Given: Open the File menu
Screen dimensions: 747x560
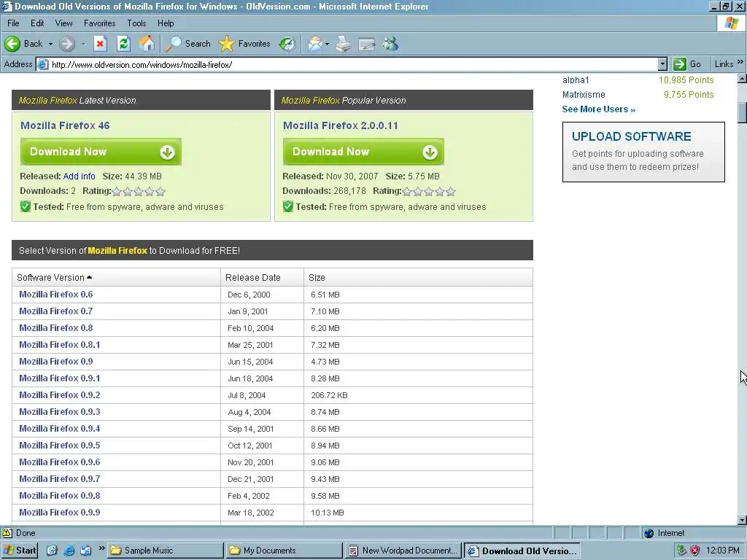Looking at the screenshot, I should (x=13, y=23).
